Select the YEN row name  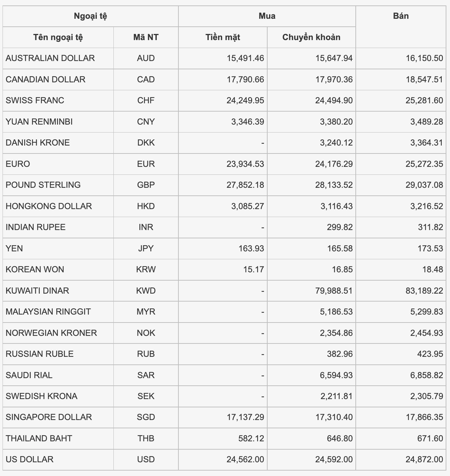coord(14,248)
